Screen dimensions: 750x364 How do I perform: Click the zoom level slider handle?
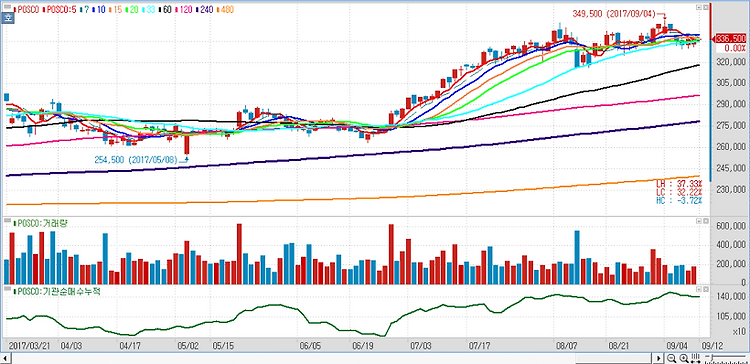click(x=712, y=357)
